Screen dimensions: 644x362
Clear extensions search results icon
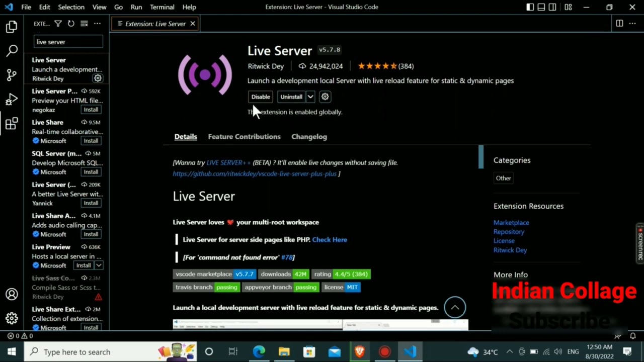click(x=84, y=24)
